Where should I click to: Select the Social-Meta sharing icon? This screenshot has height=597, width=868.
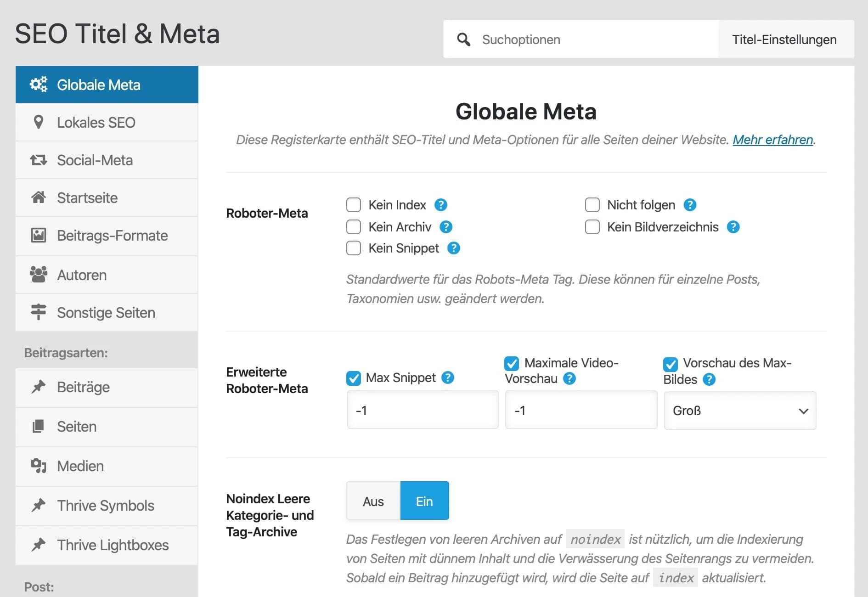click(x=39, y=160)
